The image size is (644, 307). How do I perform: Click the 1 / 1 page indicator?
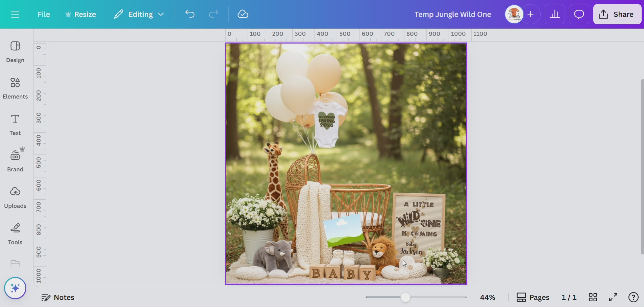tap(569, 297)
